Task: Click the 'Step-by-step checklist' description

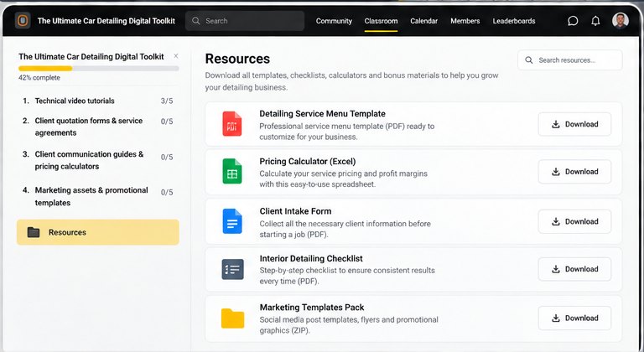Action: pos(347,276)
